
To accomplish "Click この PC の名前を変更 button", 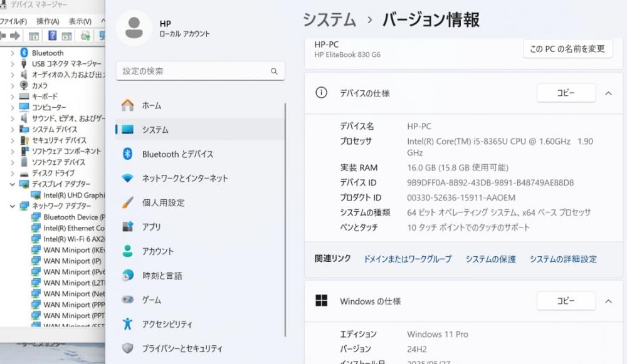I will pos(568,49).
